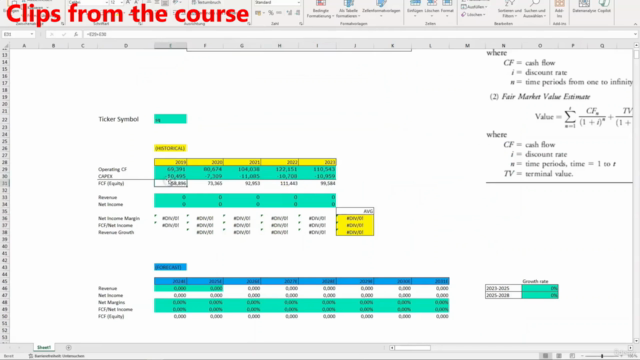Increase decimal places
This screenshot has width=640, height=360.
[x=289, y=13]
